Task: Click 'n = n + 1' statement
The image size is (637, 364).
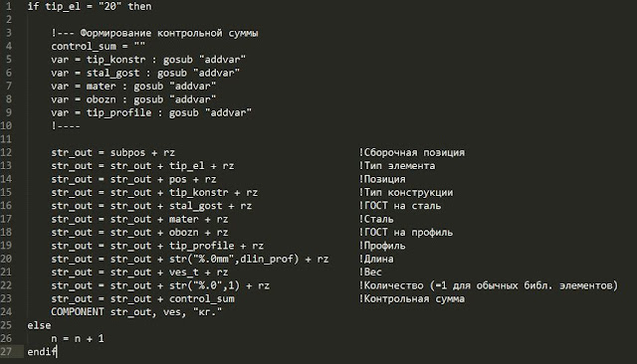Action: click(78, 338)
